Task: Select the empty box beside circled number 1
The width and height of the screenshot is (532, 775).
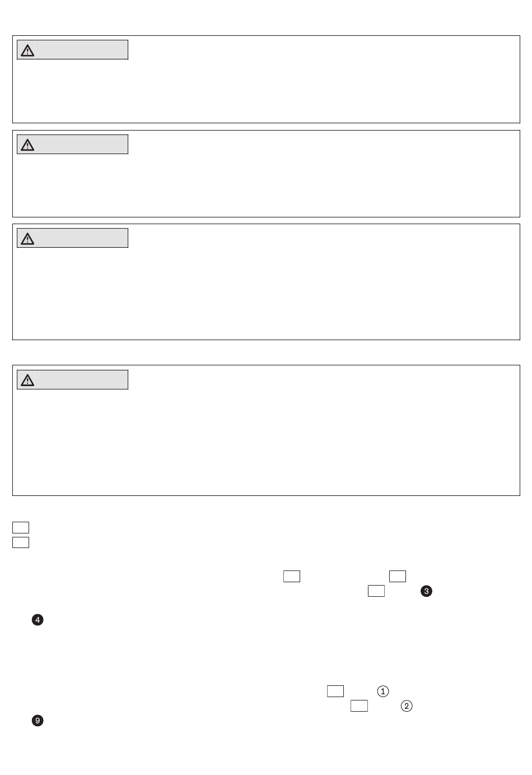Action: click(x=335, y=691)
